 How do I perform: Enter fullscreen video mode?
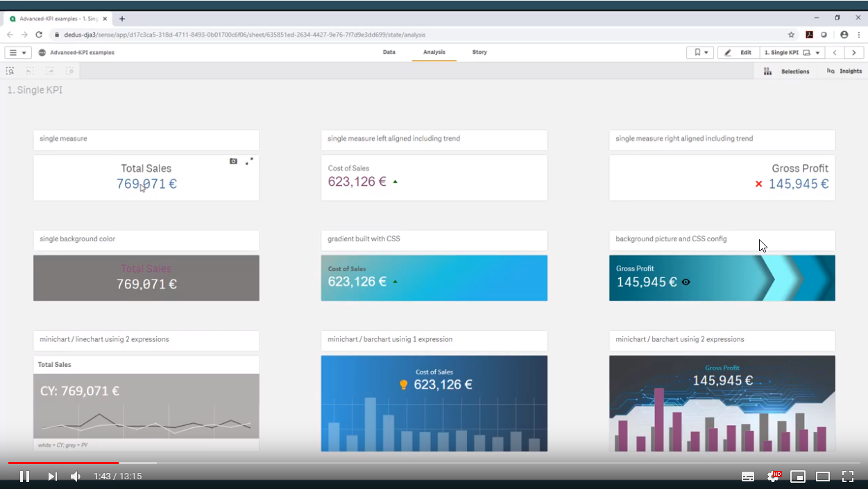[848, 477]
